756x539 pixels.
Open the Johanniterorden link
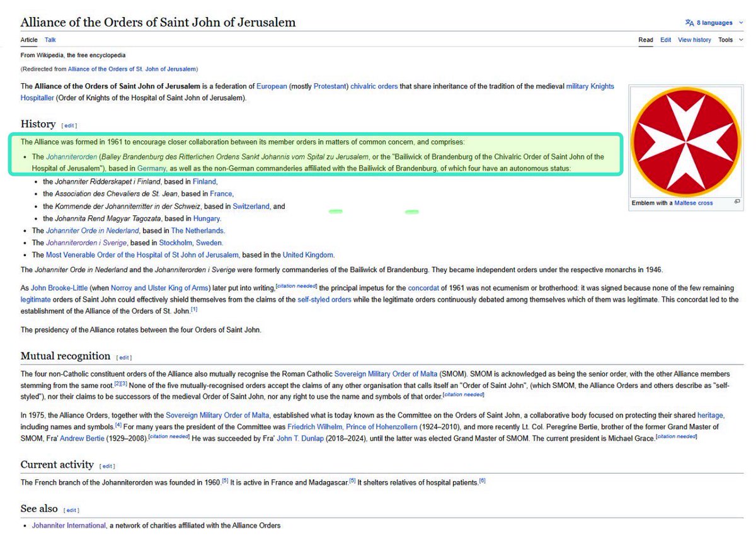(x=71, y=157)
